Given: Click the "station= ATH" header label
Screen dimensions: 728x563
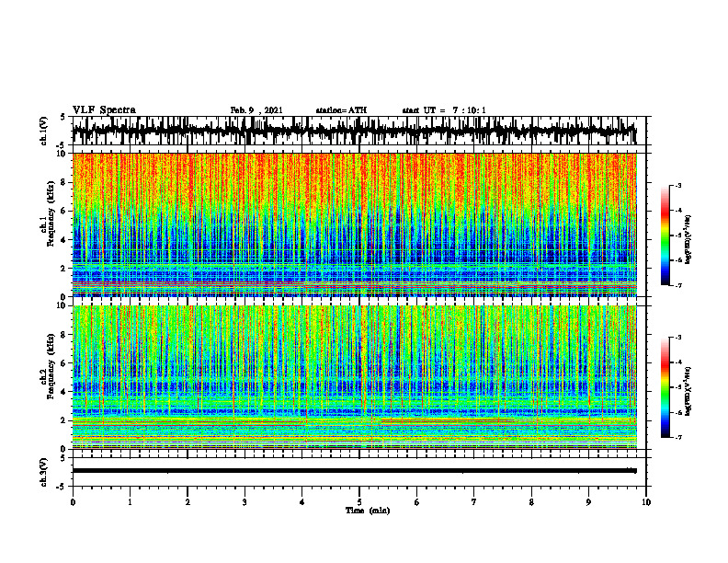Looking at the screenshot, I should (341, 110).
